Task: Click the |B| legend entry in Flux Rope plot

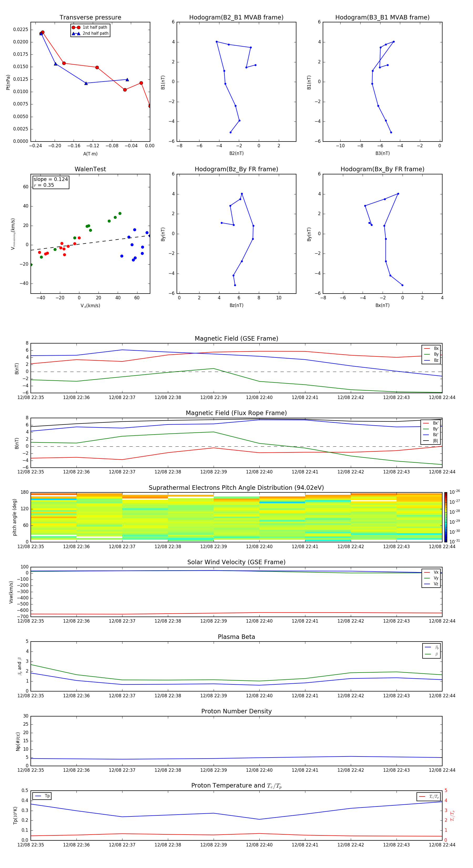Action: tap(431, 441)
